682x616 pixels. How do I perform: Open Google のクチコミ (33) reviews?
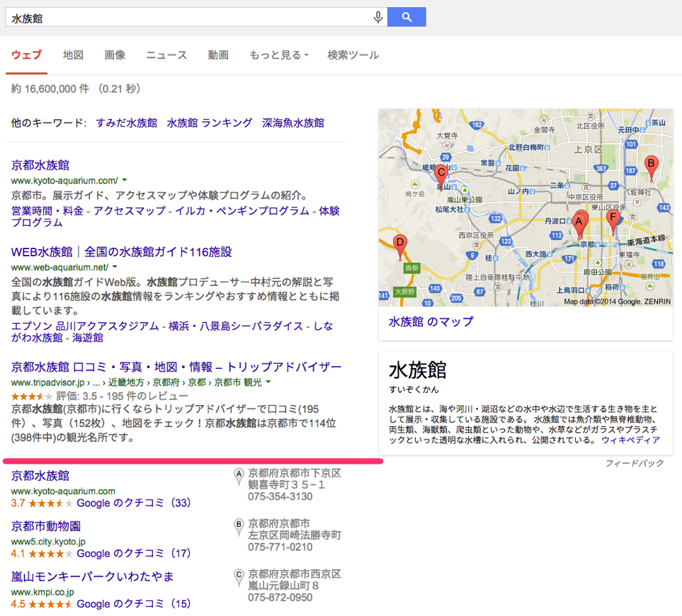click(x=134, y=503)
